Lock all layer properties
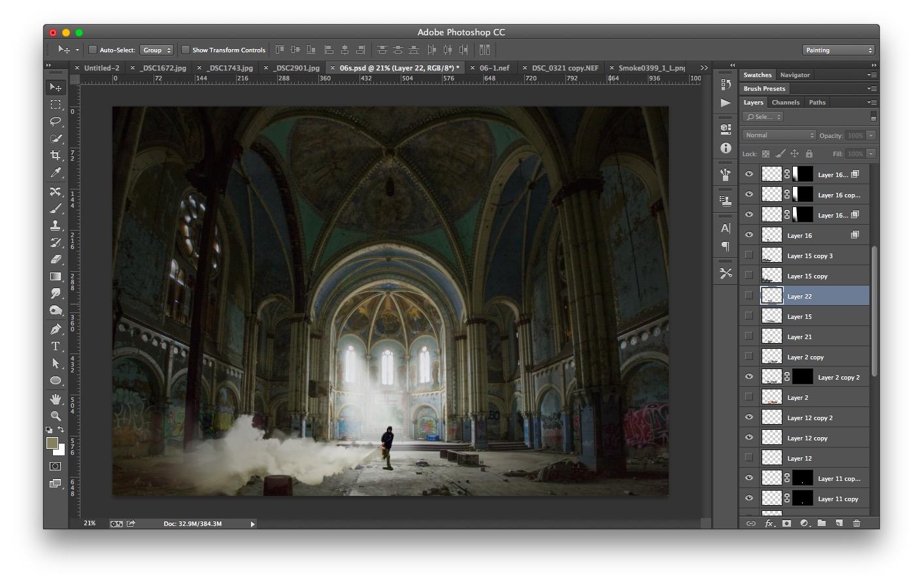Screen dimensions: 923x588 tap(809, 154)
